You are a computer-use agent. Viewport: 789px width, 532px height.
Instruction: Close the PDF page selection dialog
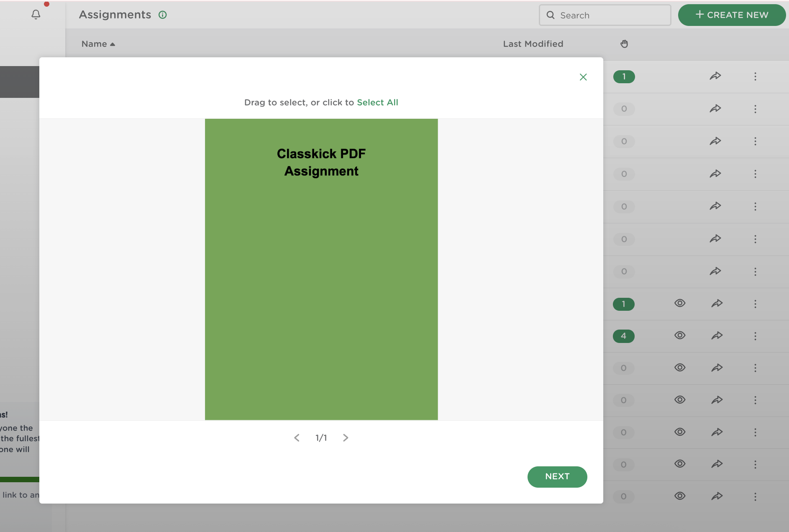(x=583, y=77)
